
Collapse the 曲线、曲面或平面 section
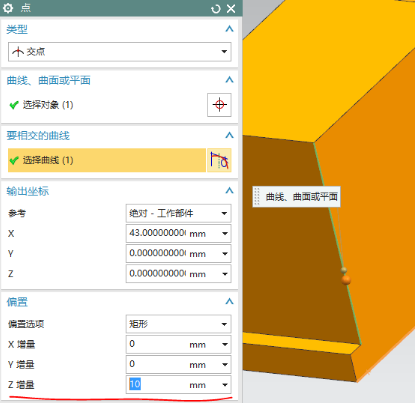coord(229,80)
